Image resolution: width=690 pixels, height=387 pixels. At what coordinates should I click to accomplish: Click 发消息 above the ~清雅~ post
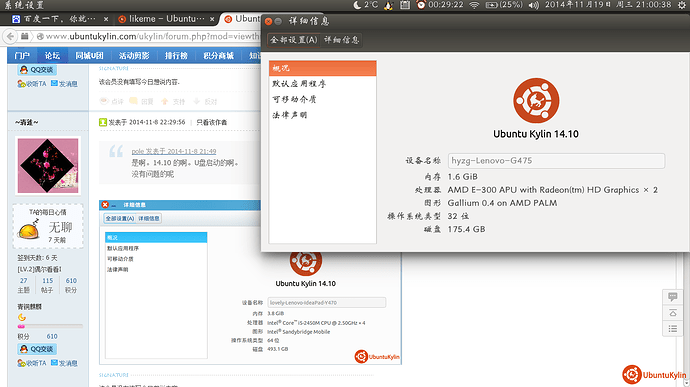point(64,84)
